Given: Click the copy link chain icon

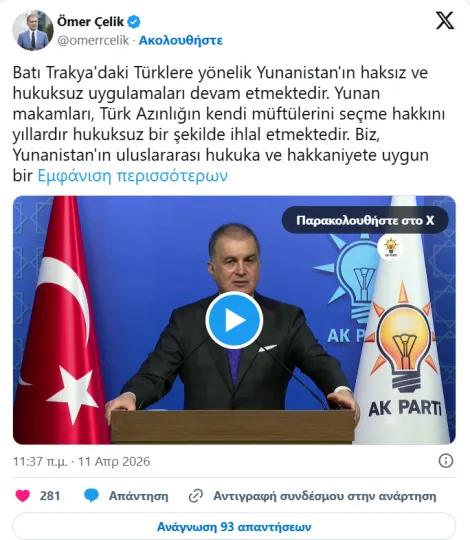Looking at the screenshot, I should pyautogui.click(x=196, y=496).
